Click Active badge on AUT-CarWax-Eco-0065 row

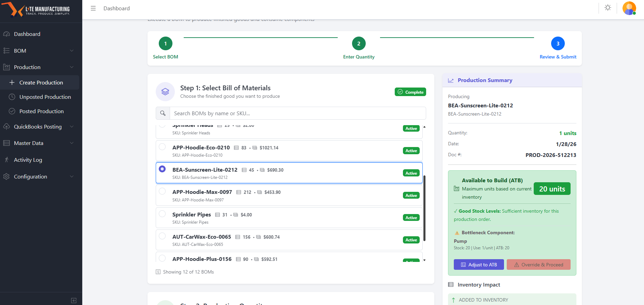tap(411, 240)
